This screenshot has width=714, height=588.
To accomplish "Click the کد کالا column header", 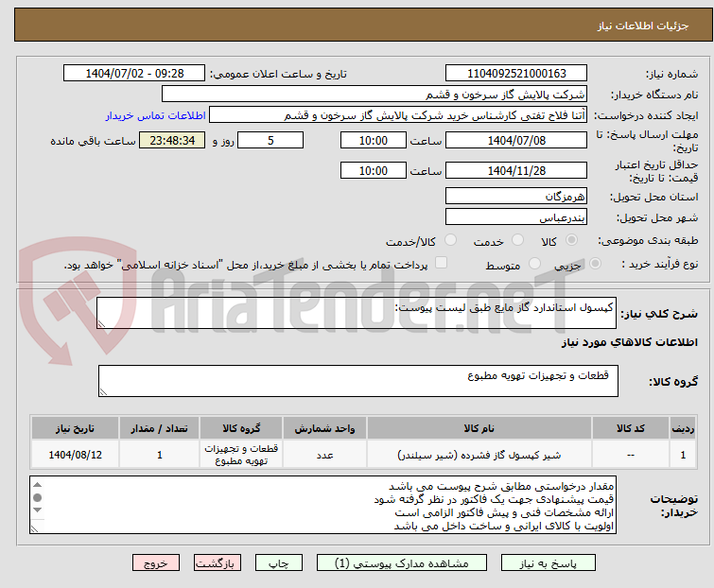I will tap(630, 428).
